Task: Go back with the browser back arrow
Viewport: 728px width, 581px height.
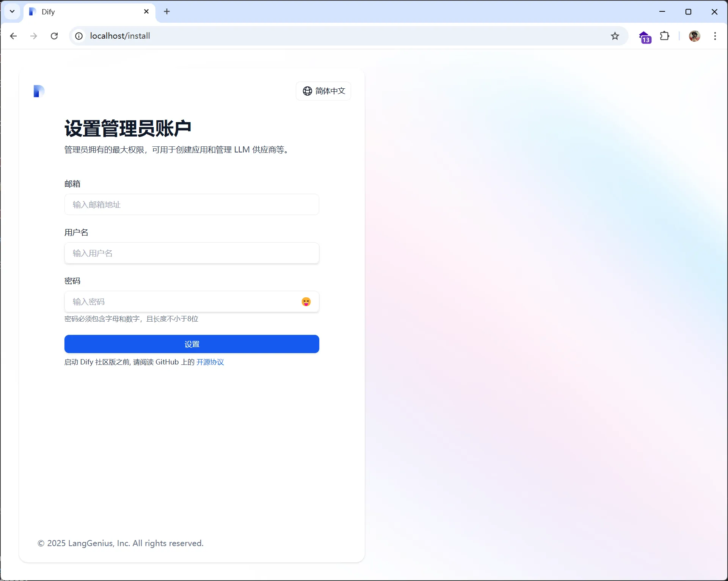Action: pos(13,36)
